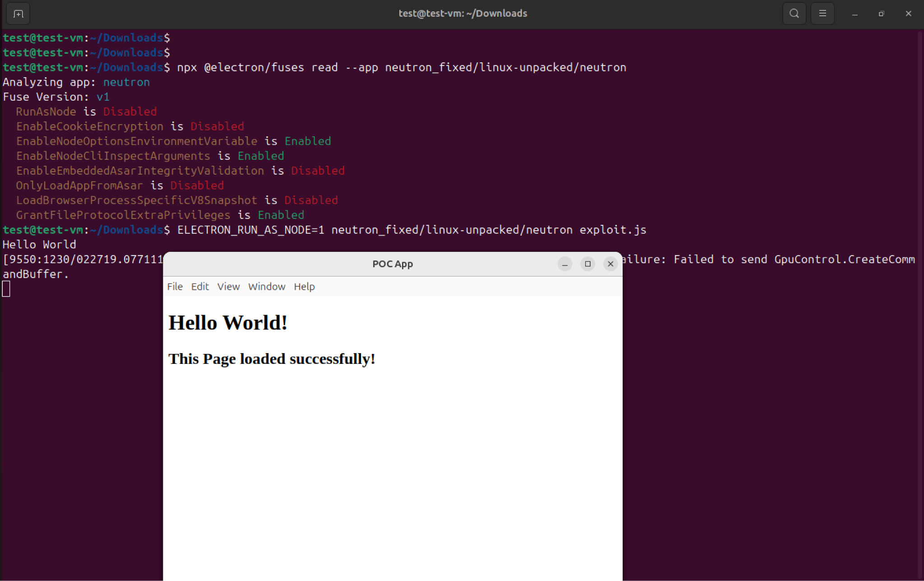Open the Window menu
The image size is (924, 581).
pyautogui.click(x=267, y=287)
